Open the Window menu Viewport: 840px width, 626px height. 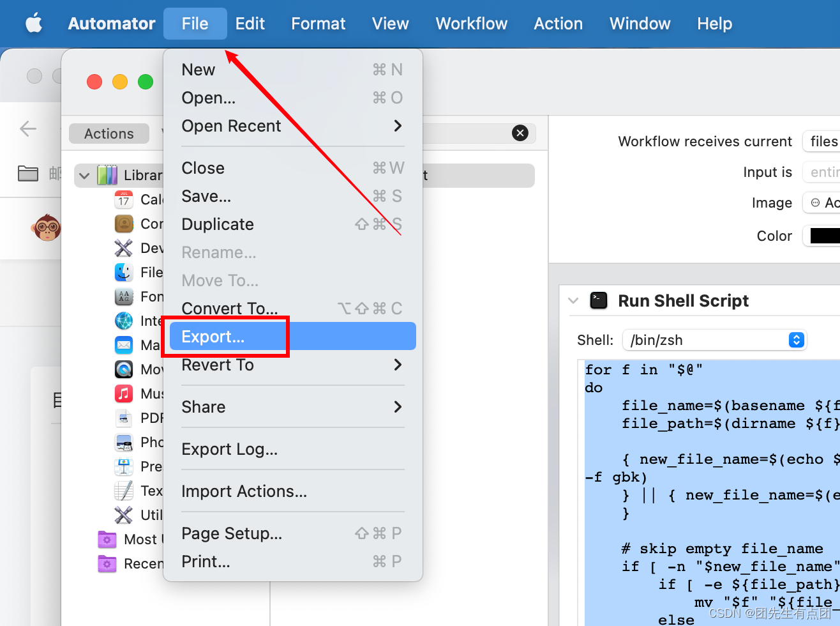(x=640, y=24)
